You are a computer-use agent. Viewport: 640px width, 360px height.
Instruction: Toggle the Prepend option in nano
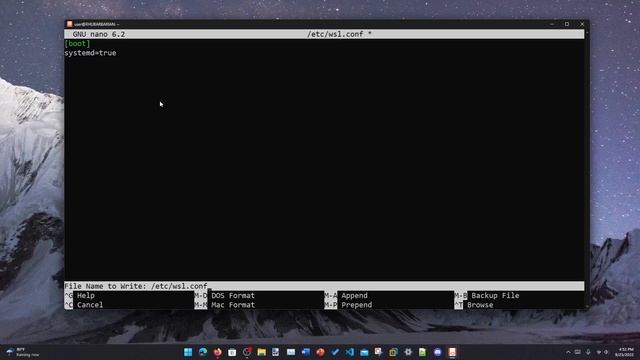(x=348, y=305)
